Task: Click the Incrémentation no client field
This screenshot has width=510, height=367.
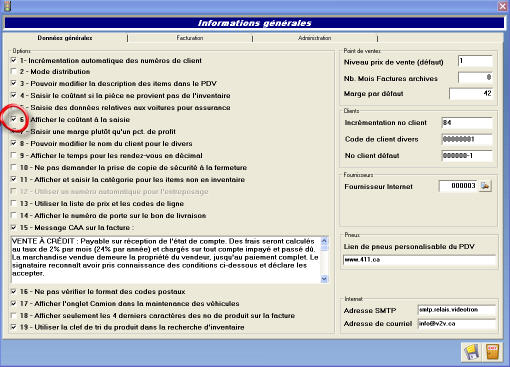Action: click(x=467, y=123)
